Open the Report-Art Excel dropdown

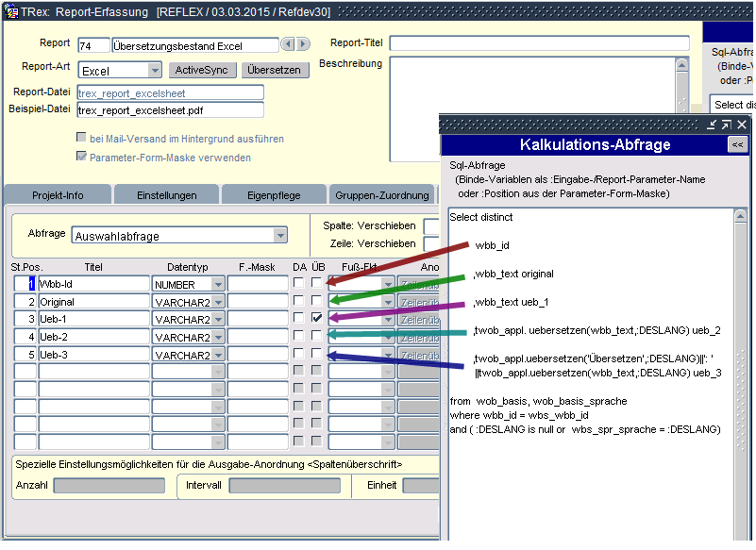(x=155, y=71)
